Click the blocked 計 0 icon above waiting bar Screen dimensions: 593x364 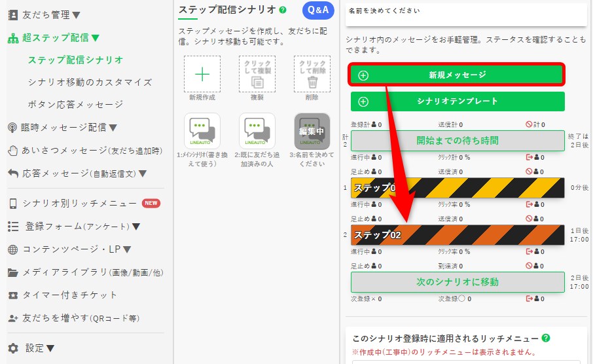pyautogui.click(x=529, y=124)
